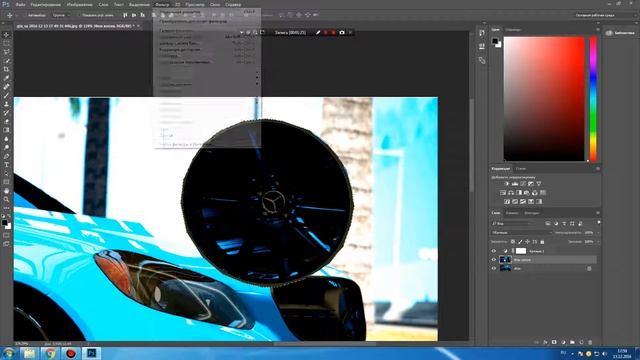The height and width of the screenshot is (360, 640).
Task: Open the layer blend mode dropdown
Action: coord(522,233)
